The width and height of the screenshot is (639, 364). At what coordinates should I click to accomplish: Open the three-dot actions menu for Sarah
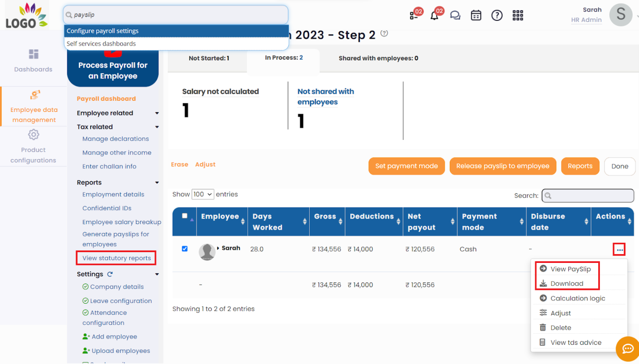tap(619, 249)
